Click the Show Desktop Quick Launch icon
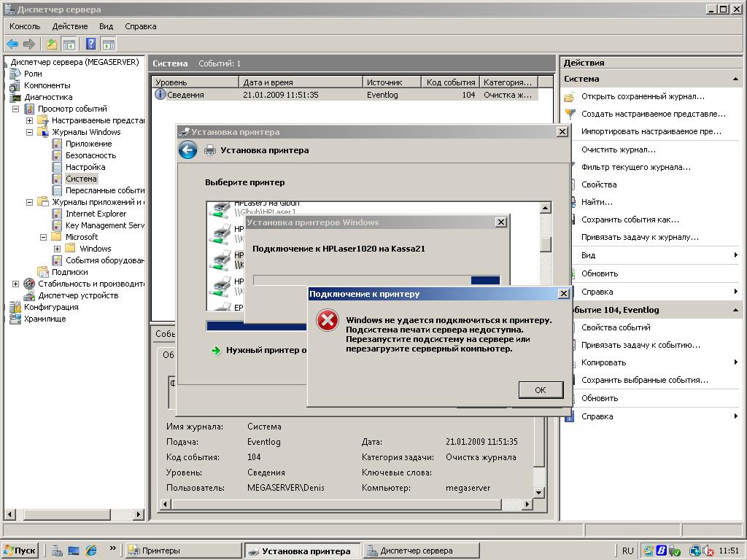Image resolution: width=747 pixels, height=560 pixels. 74,551
